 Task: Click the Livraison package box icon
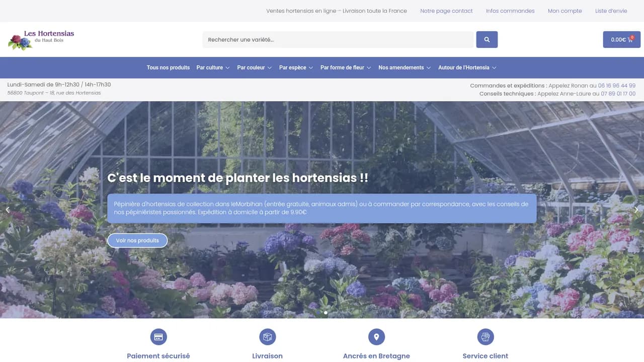click(267, 337)
